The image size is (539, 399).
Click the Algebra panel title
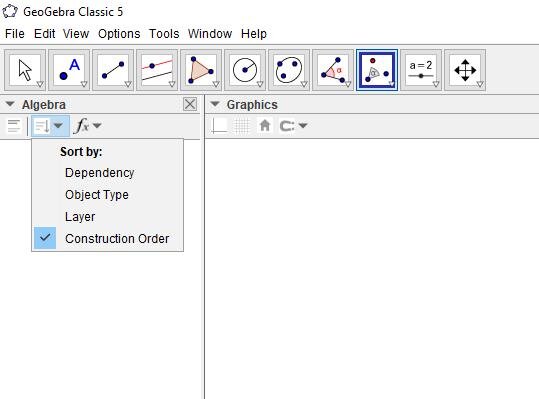coord(44,104)
